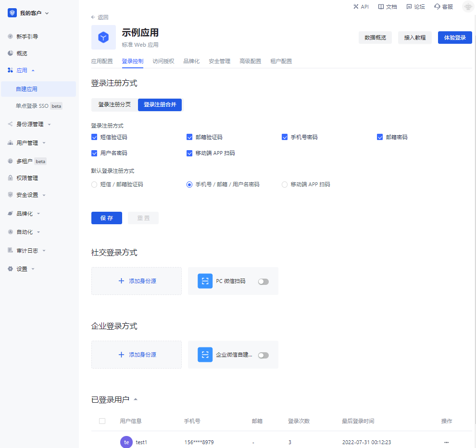Click the user avatar icon at top right
The image size is (476, 448).
point(467,7)
